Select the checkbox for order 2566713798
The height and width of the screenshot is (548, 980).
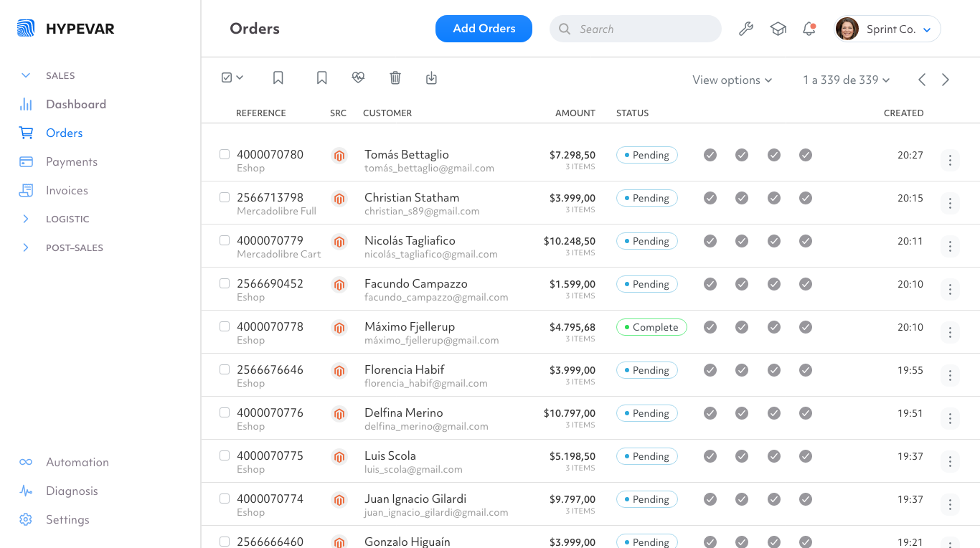[225, 197]
